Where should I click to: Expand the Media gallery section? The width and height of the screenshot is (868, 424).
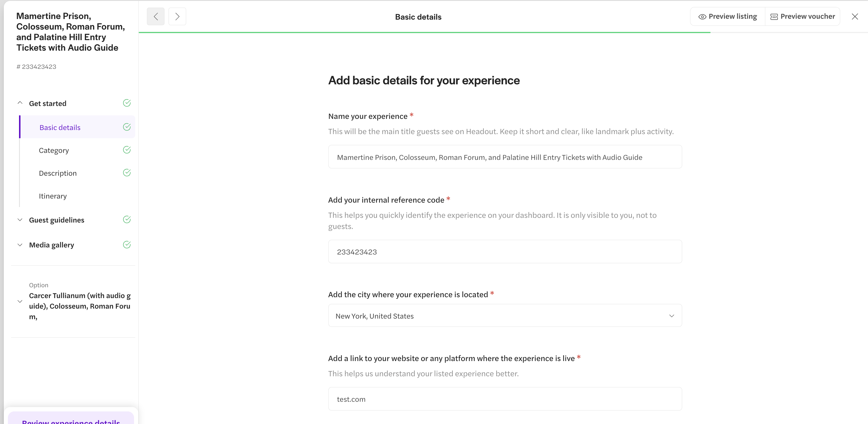[x=20, y=245]
